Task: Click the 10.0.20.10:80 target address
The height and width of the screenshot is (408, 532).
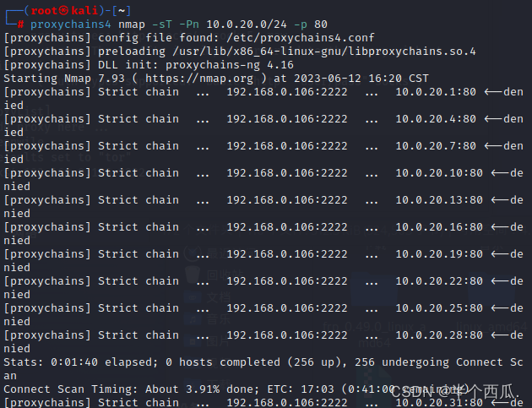Action: 439,173
